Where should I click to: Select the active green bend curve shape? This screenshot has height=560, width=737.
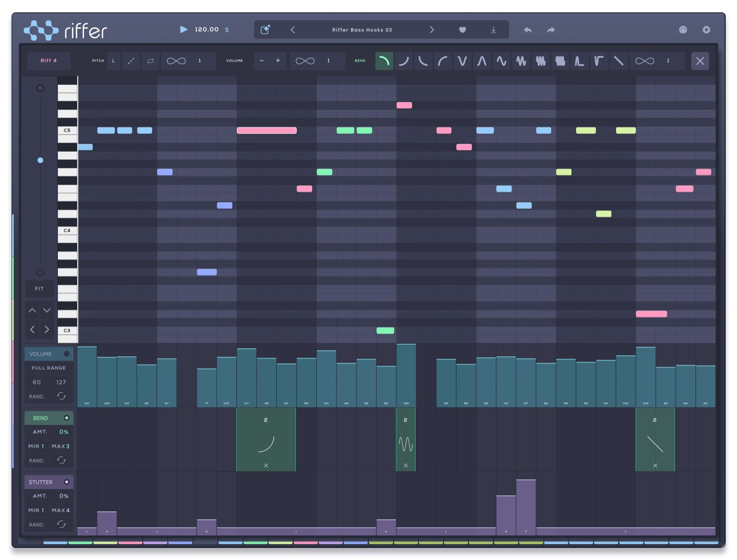384,61
